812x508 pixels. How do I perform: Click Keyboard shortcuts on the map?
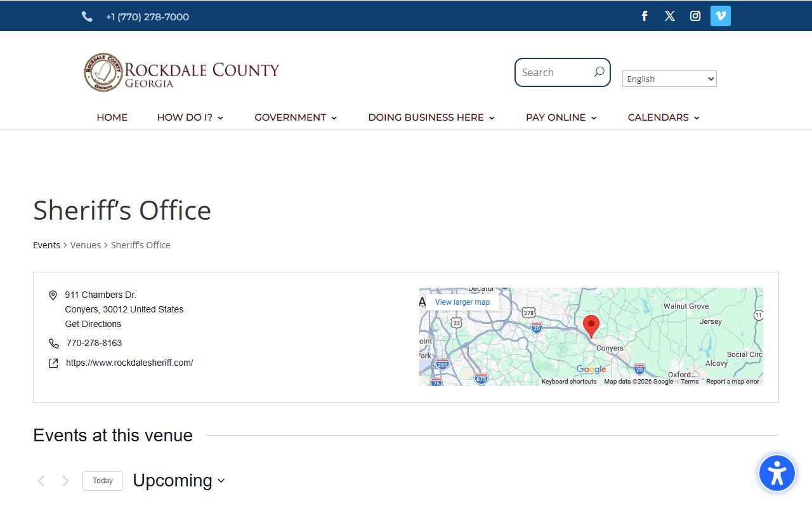(x=569, y=382)
